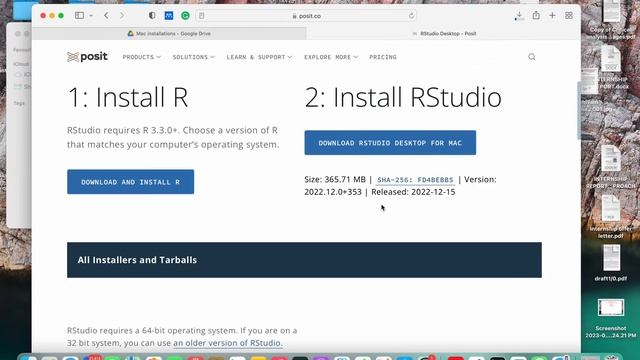Image resolution: width=640 pixels, height=360 pixels.
Task: Expand the Explore More menu
Action: coord(331,57)
